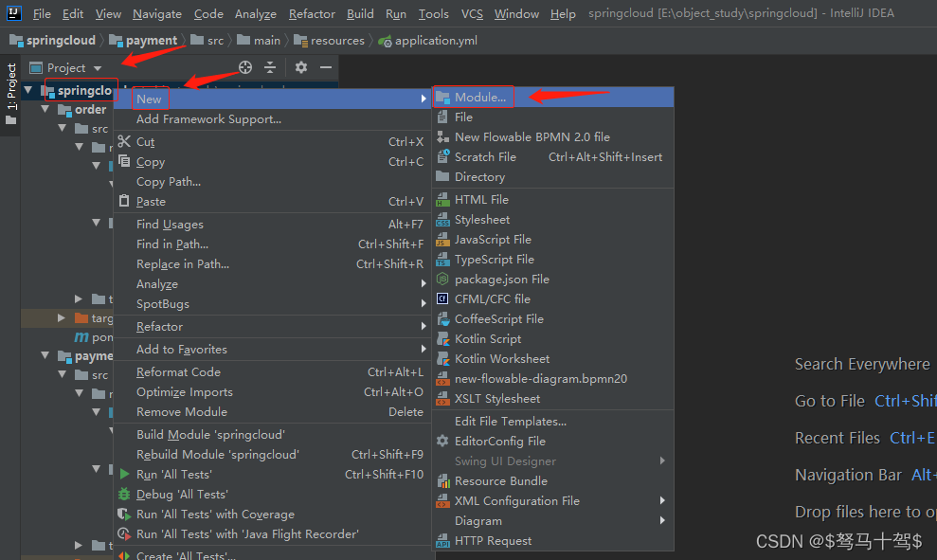Select the pom file tree item

[x=93, y=337]
